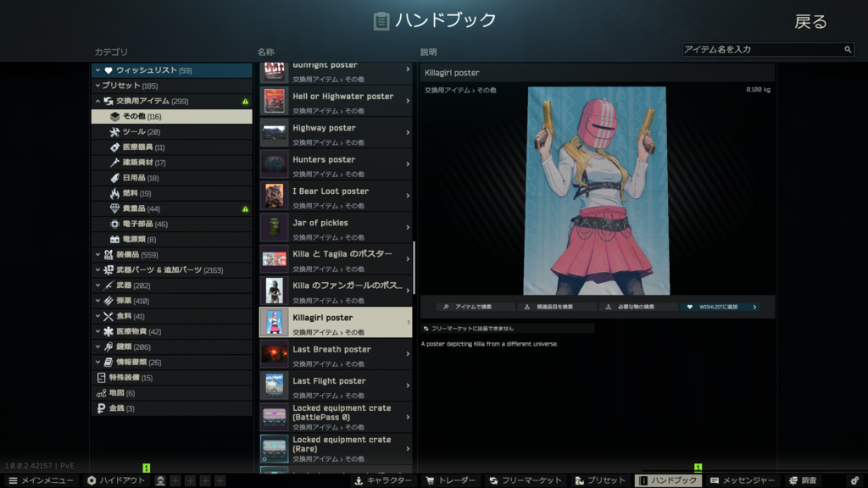
Task: Select the 燃料 (fuel) flame icon category
Action: click(115, 193)
